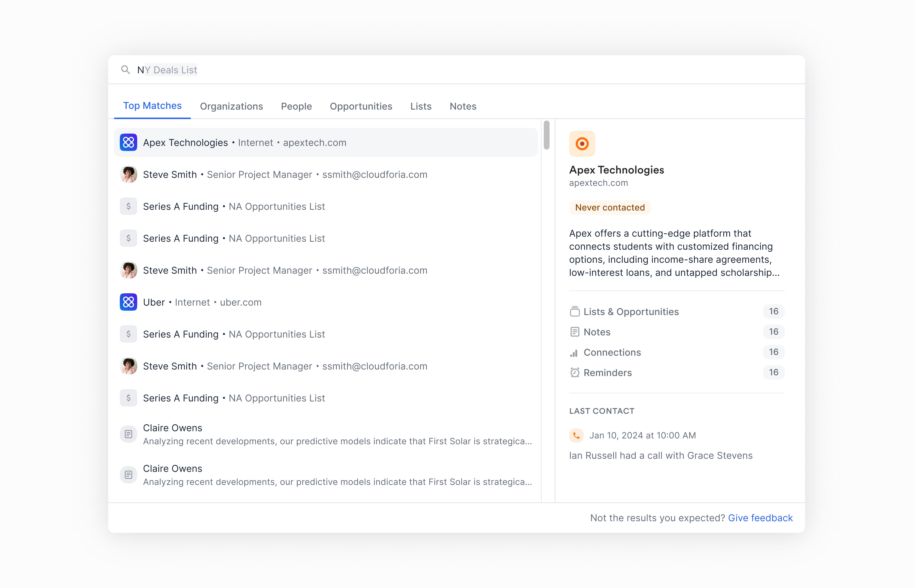The image size is (914, 588).
Task: Go to the Lists tab
Action: click(421, 106)
